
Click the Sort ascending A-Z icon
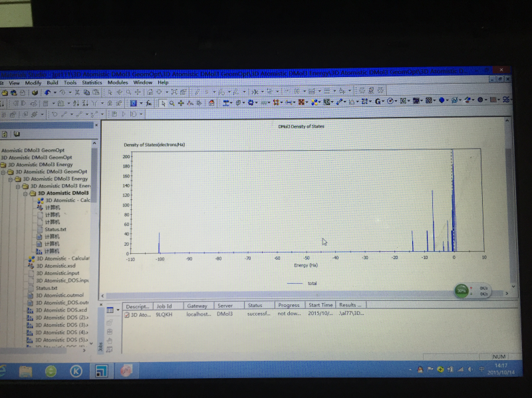76,103
